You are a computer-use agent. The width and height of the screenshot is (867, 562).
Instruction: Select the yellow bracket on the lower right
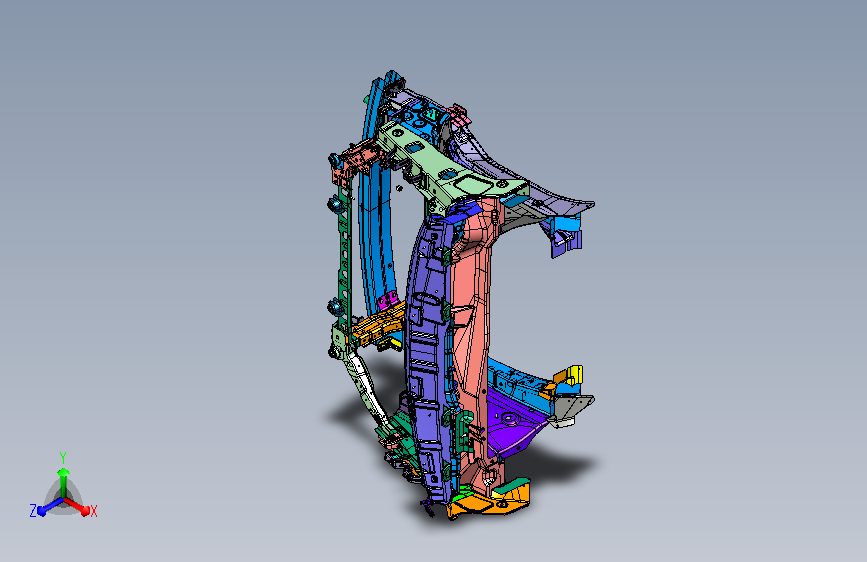point(575,374)
